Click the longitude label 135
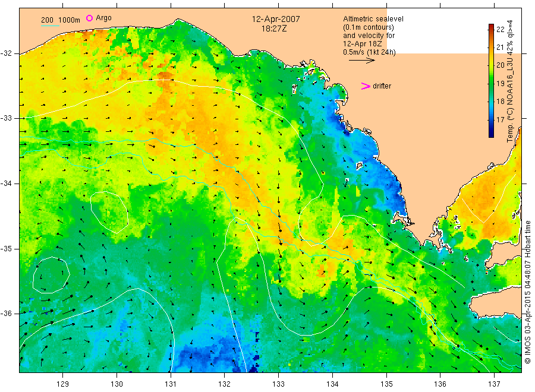The width and height of the screenshot is (535, 392). click(386, 384)
